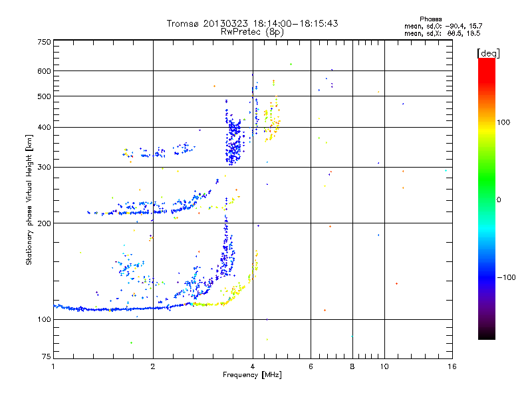Click the 'RwPretec (8p)' subtitle
Screen dimensions: 532x399
(252, 32)
